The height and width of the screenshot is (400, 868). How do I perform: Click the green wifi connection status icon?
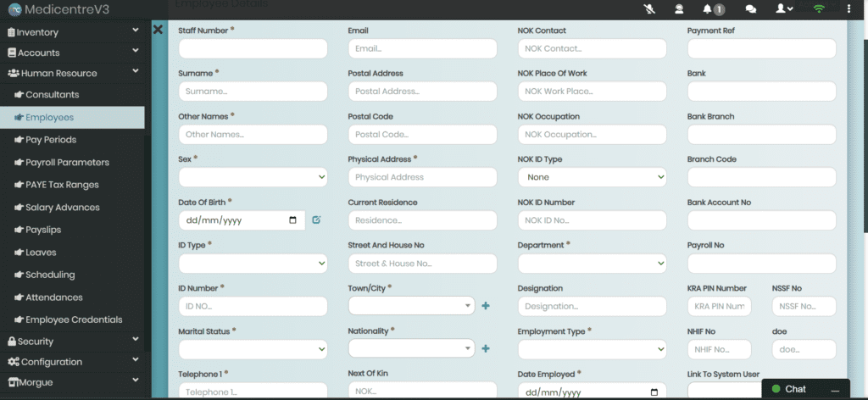pyautogui.click(x=819, y=8)
